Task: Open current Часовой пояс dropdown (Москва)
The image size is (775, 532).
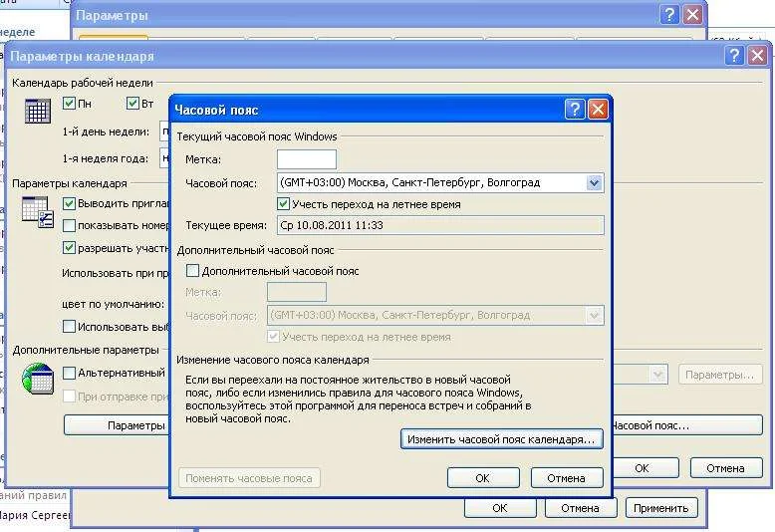Action: [594, 183]
